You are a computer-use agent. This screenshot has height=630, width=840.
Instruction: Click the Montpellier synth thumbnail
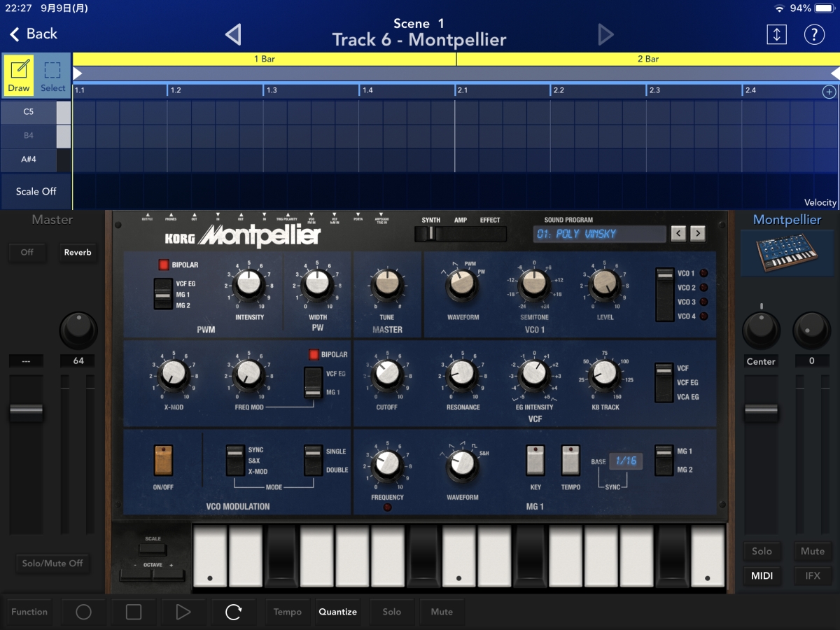(x=787, y=253)
